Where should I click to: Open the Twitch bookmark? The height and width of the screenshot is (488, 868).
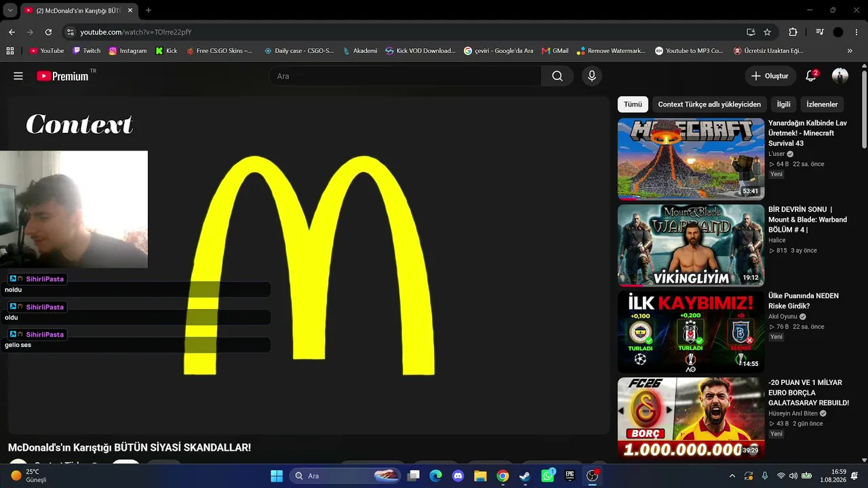(86, 51)
